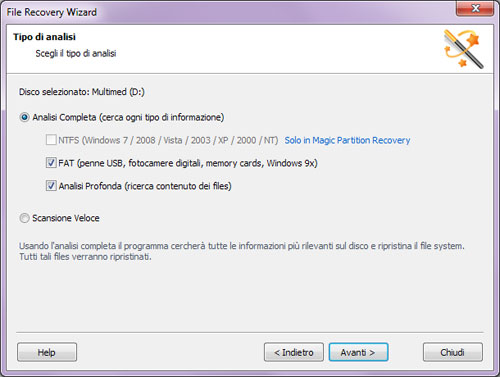Click the Help button
Image resolution: width=500 pixels, height=377 pixels.
(47, 352)
